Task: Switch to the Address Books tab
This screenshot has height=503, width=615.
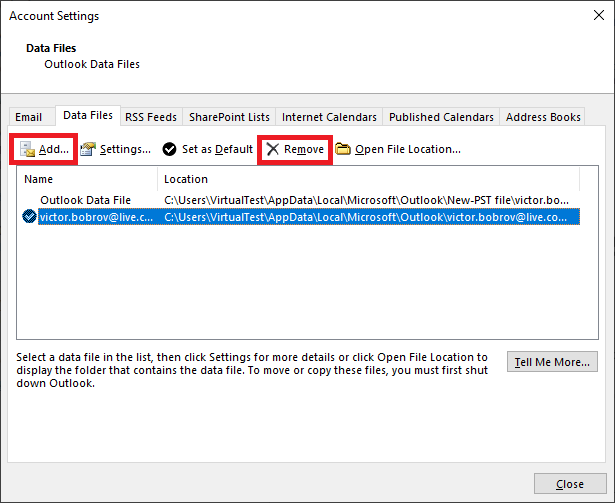Action: click(x=543, y=117)
